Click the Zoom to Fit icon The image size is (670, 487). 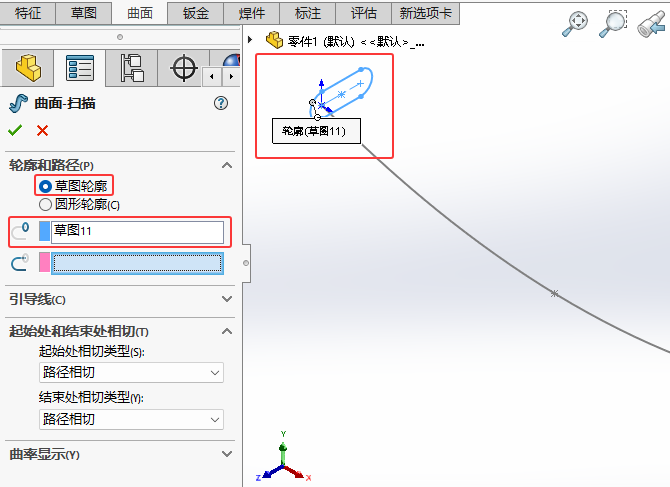[x=575, y=24]
